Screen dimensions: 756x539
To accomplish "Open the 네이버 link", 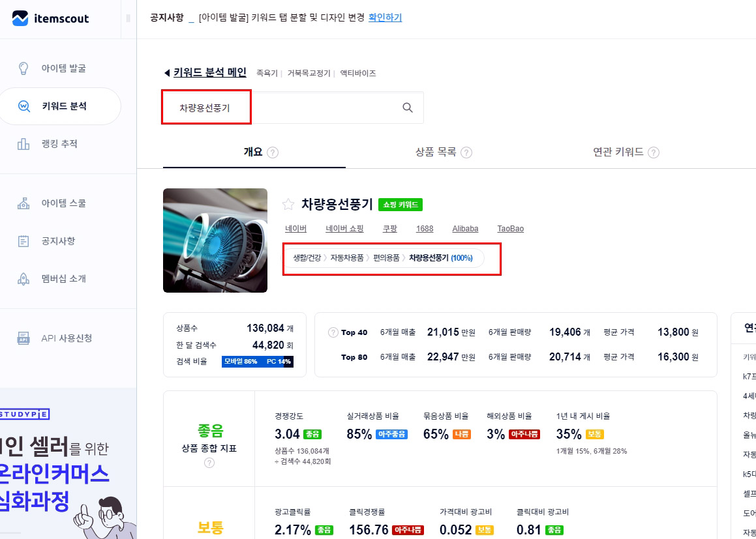I will coord(295,228).
